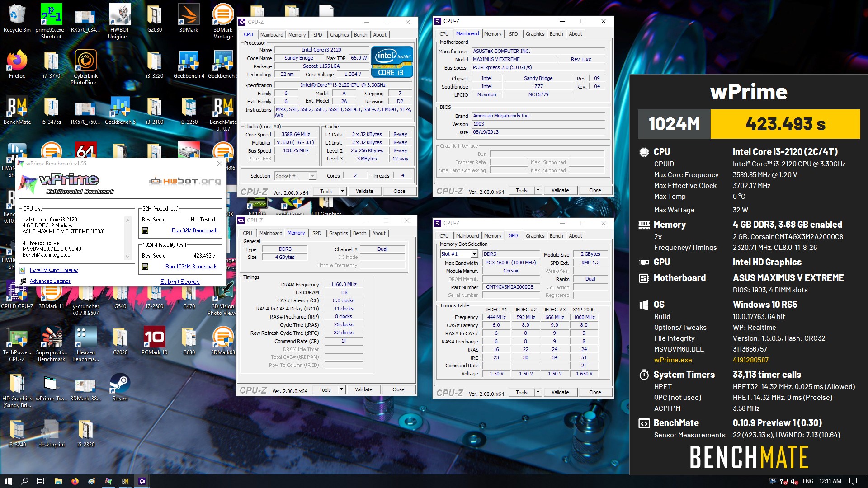
Task: Click Validate in CPU-Z CPU window
Action: (x=364, y=191)
